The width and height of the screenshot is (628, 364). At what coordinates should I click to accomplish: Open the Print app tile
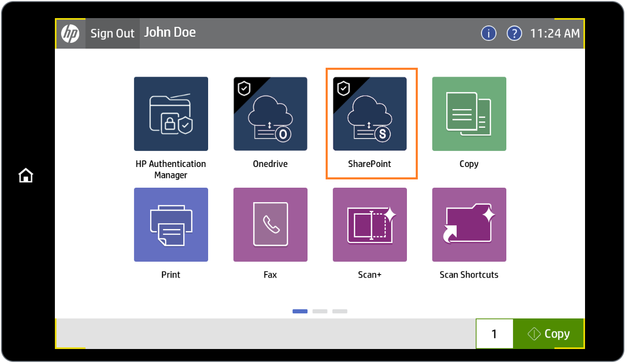(171, 225)
